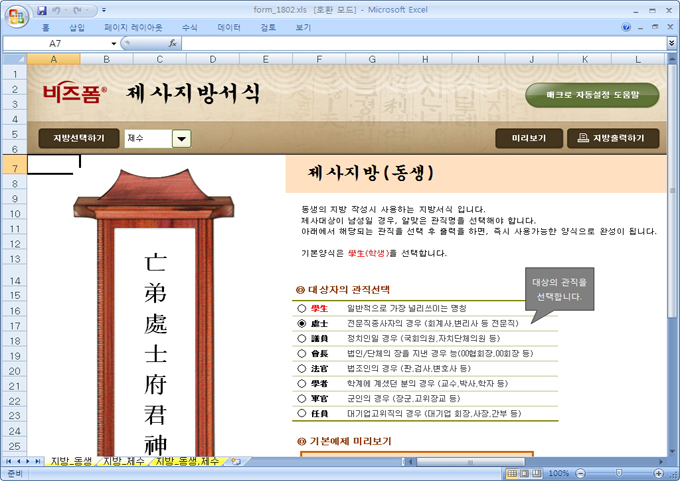Click the next sheet navigation arrow
The image size is (680, 481).
[28, 461]
